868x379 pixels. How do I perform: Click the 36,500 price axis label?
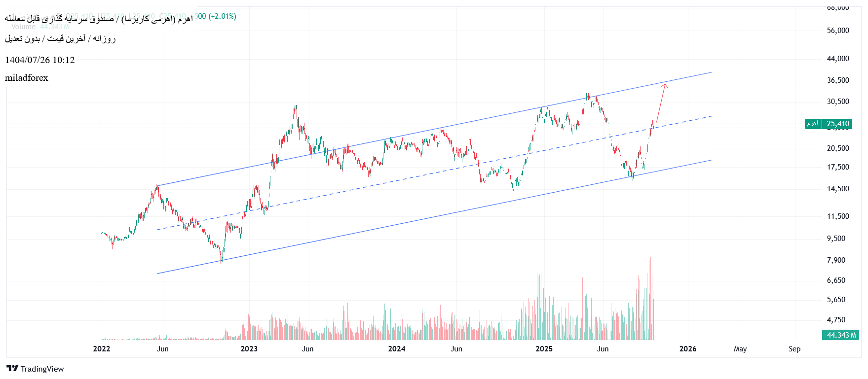coord(838,80)
